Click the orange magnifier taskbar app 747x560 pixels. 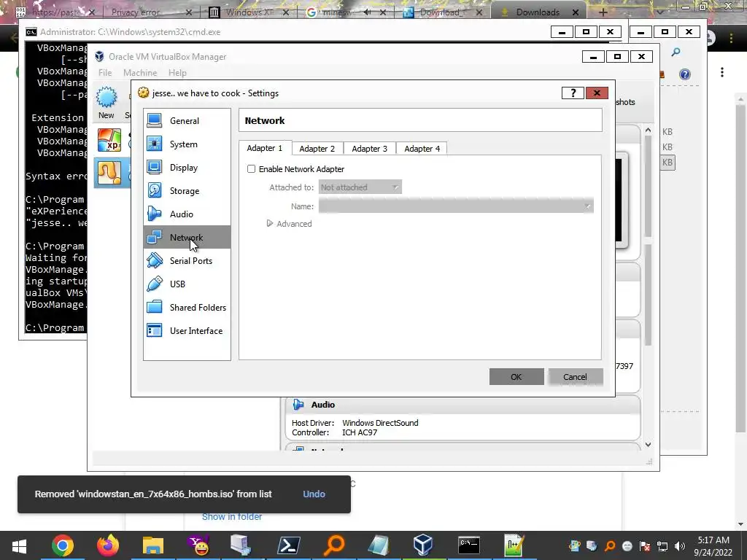[334, 545]
